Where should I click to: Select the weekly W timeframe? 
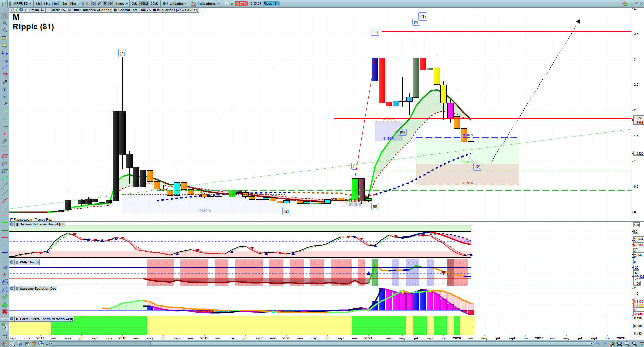tap(99, 4)
